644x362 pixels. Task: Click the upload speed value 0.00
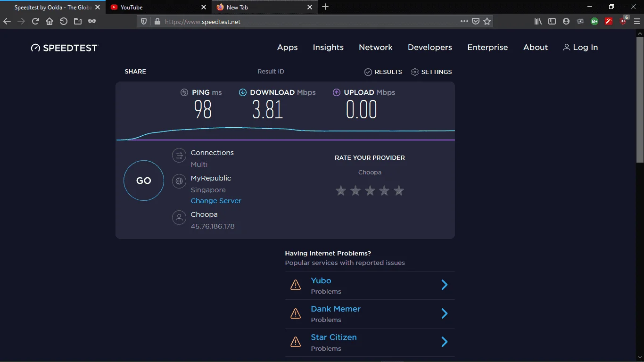tap(362, 110)
